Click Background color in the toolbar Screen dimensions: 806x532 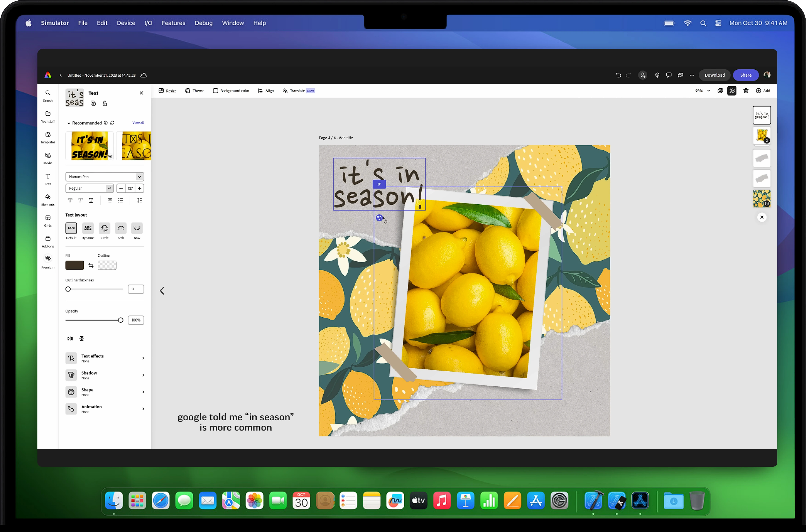pyautogui.click(x=231, y=91)
